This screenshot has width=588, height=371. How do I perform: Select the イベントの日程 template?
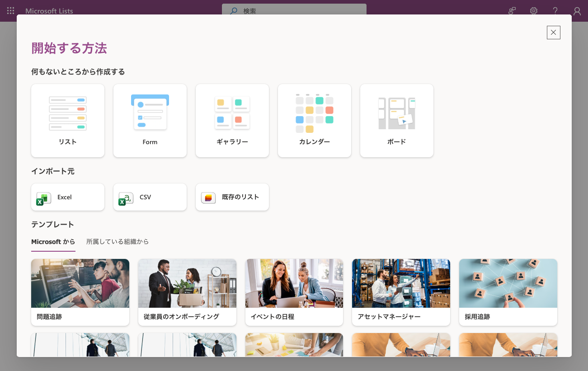294,292
